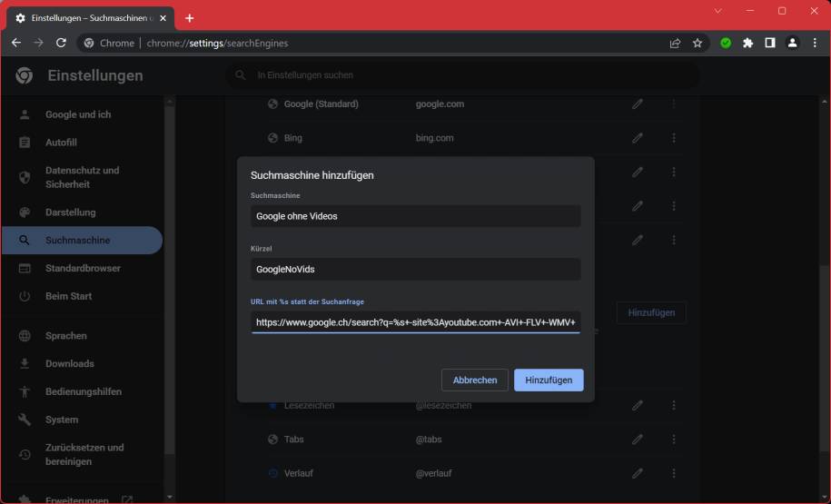Click the page scrollbar up arrow
The height and width of the screenshot is (504, 831).
click(824, 101)
